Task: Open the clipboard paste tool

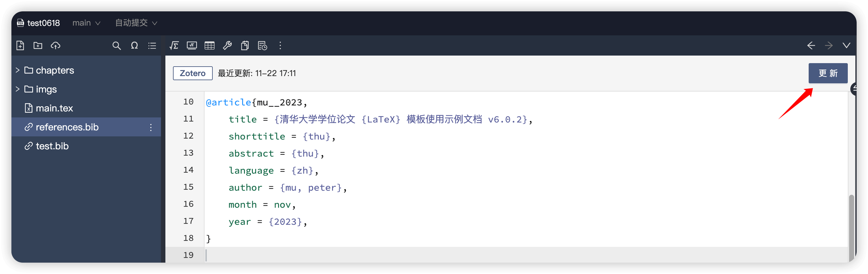Action: coord(245,45)
